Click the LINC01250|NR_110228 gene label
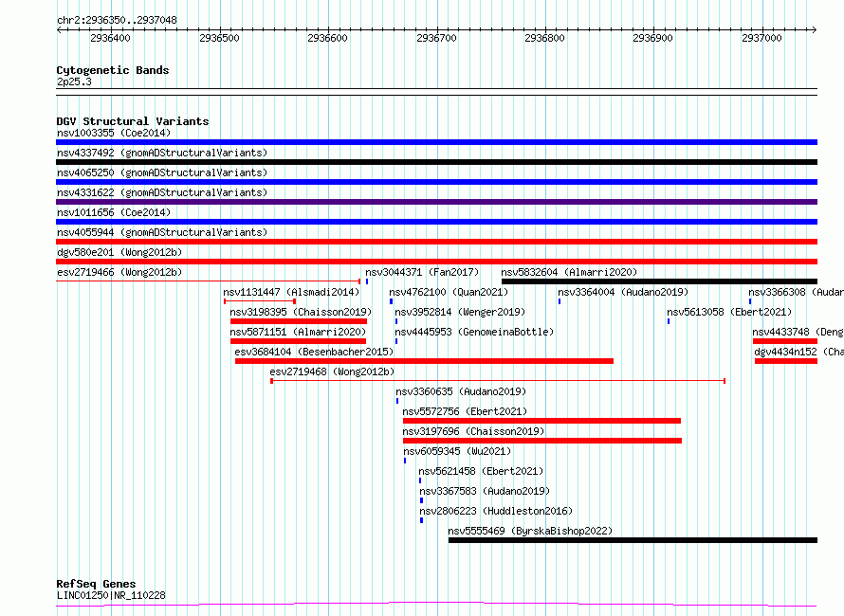844x616 pixels. tap(111, 595)
